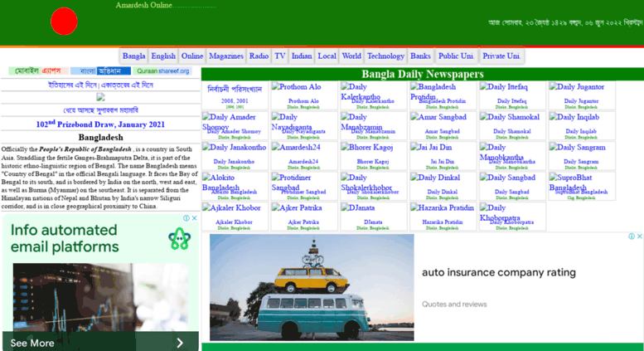Screen dimensions: 644x351
Task: Go to the Public Uni tab
Action: click(x=456, y=56)
